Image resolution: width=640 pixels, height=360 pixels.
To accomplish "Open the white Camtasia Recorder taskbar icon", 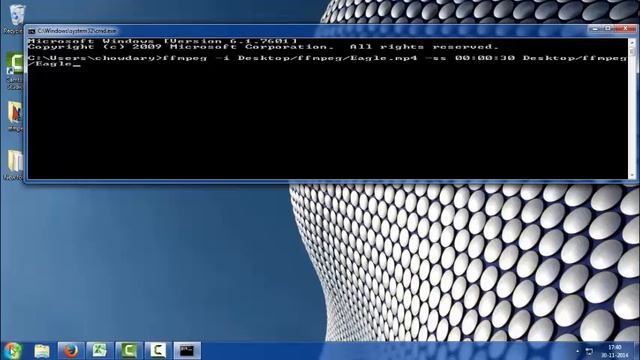I will [x=158, y=351].
